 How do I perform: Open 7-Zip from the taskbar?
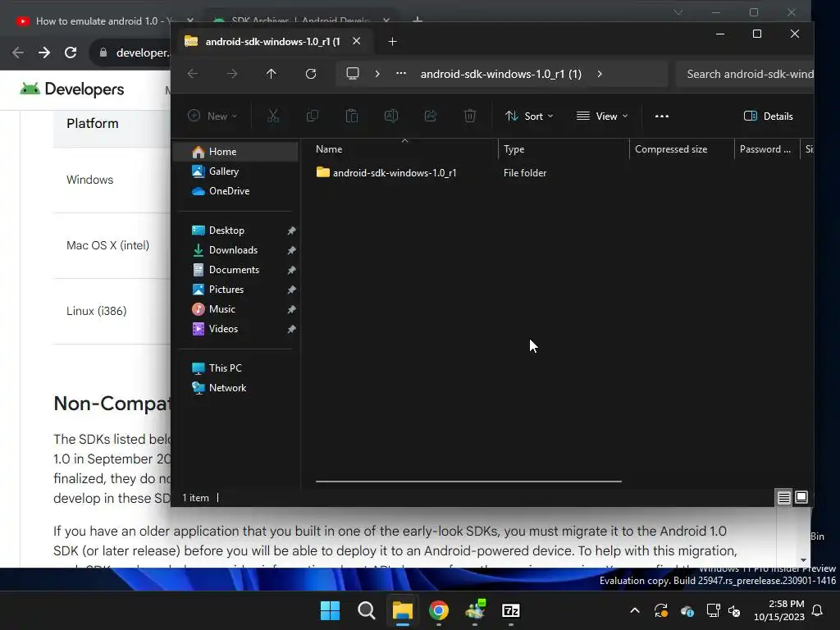(510, 610)
